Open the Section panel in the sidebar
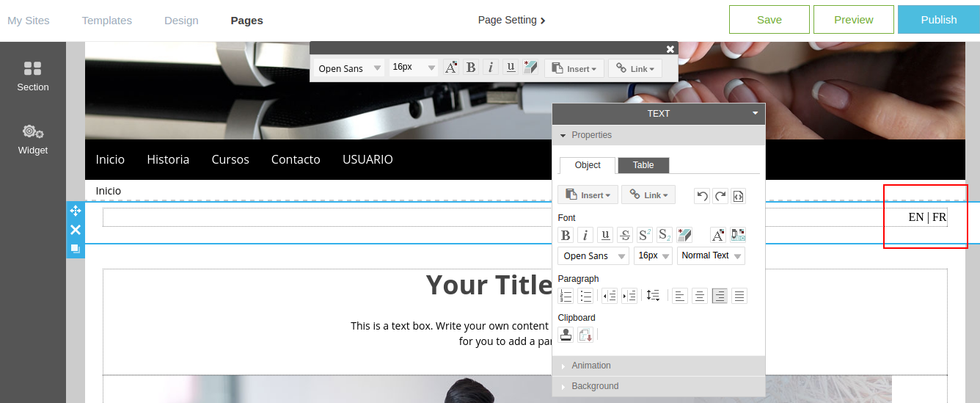 [x=32, y=76]
